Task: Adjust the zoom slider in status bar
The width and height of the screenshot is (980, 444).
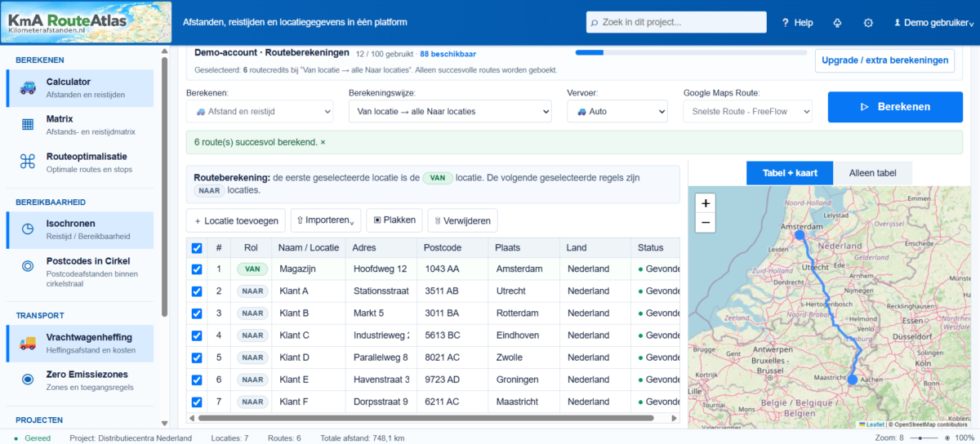Action: [922, 438]
